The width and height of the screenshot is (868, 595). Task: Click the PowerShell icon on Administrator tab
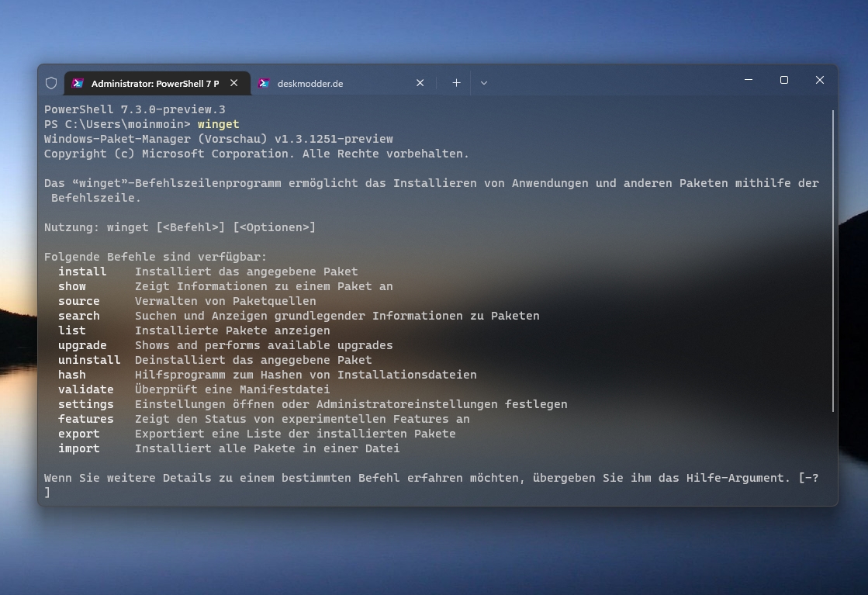click(x=78, y=83)
